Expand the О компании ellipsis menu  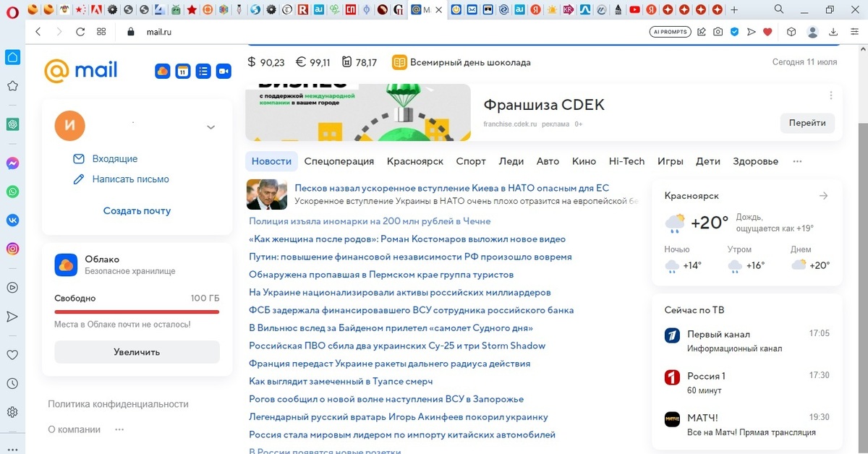point(119,429)
